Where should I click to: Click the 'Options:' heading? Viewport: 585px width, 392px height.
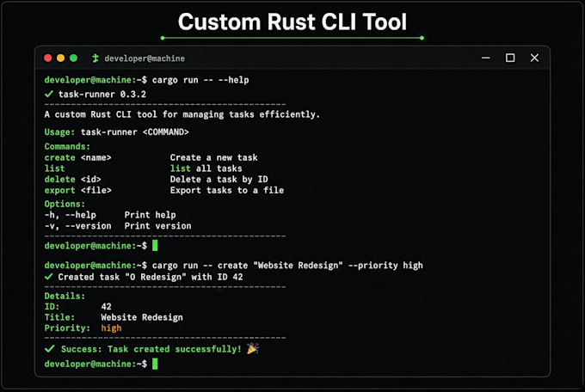65,205
